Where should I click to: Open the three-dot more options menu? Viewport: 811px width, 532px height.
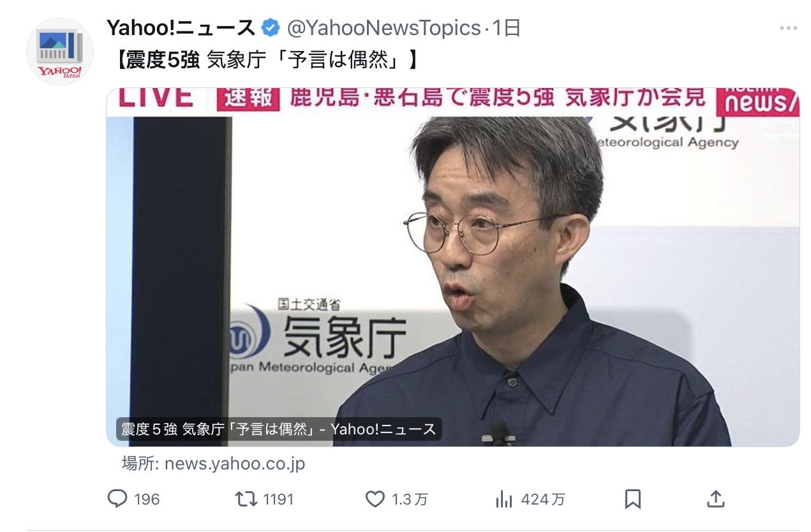point(789,28)
